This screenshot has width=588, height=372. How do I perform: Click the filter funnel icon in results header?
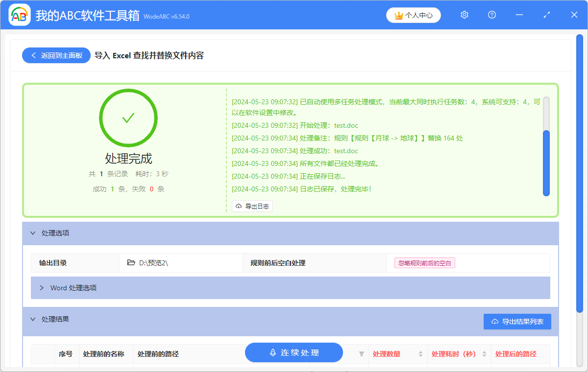click(x=361, y=353)
